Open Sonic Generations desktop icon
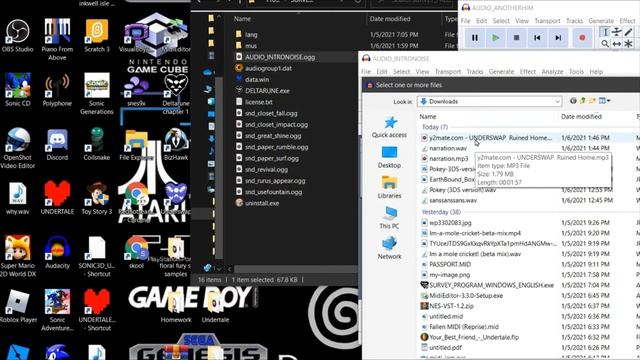640x360 pixels. pyautogui.click(x=97, y=94)
